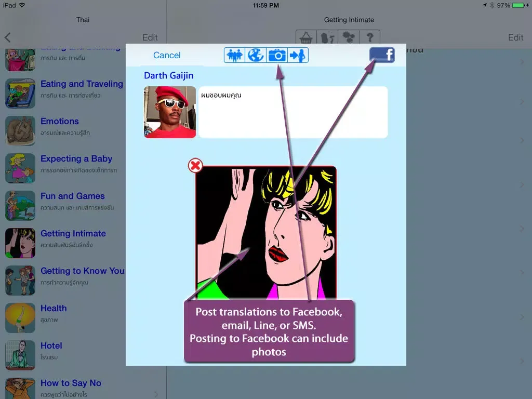Click the gears settings toolbar icon
Viewport: 532px width, 399px height.
(x=349, y=37)
